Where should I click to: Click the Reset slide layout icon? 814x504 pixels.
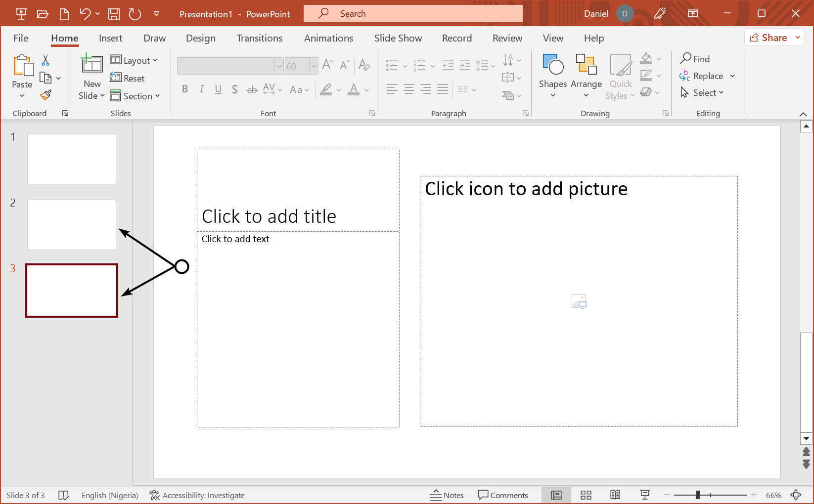pos(128,78)
